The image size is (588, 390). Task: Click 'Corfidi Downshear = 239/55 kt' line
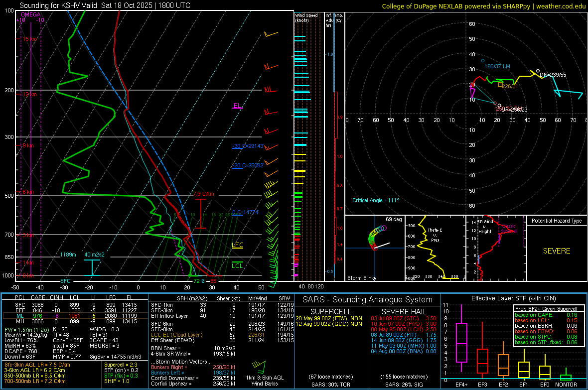[193, 378]
